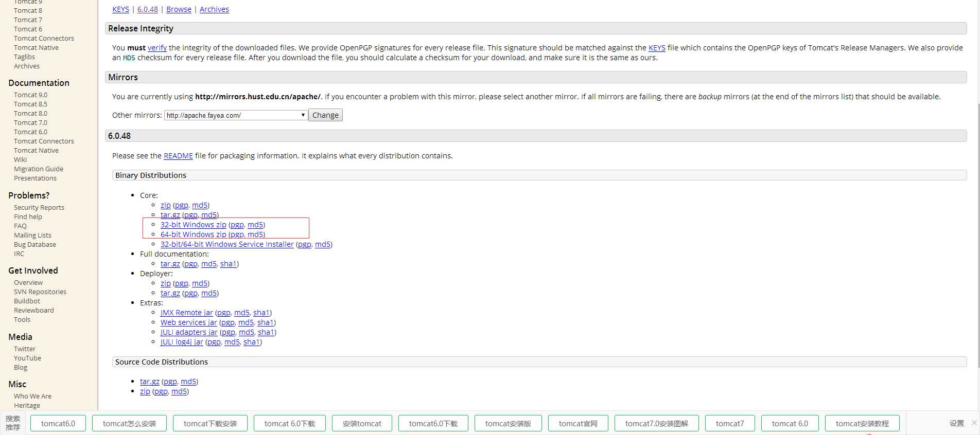Screen dimensions: 980x435
Task: Open the Browse link
Action: [179, 9]
